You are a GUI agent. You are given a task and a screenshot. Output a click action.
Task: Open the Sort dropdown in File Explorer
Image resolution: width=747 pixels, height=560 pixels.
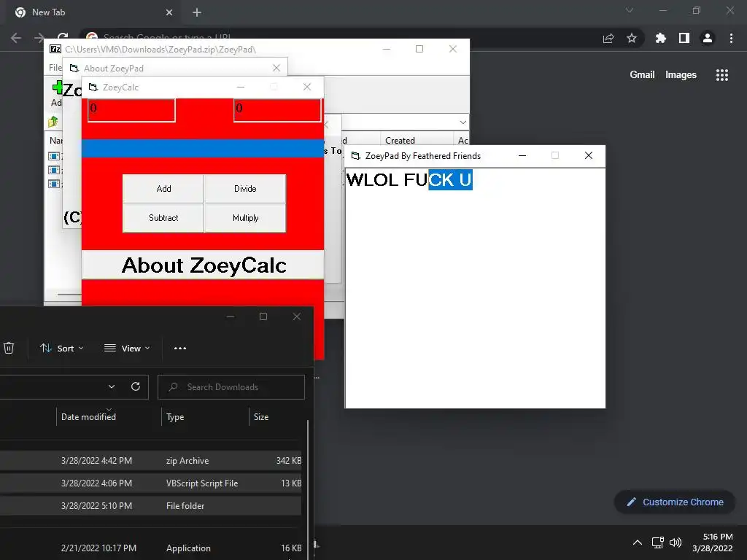tap(61, 348)
